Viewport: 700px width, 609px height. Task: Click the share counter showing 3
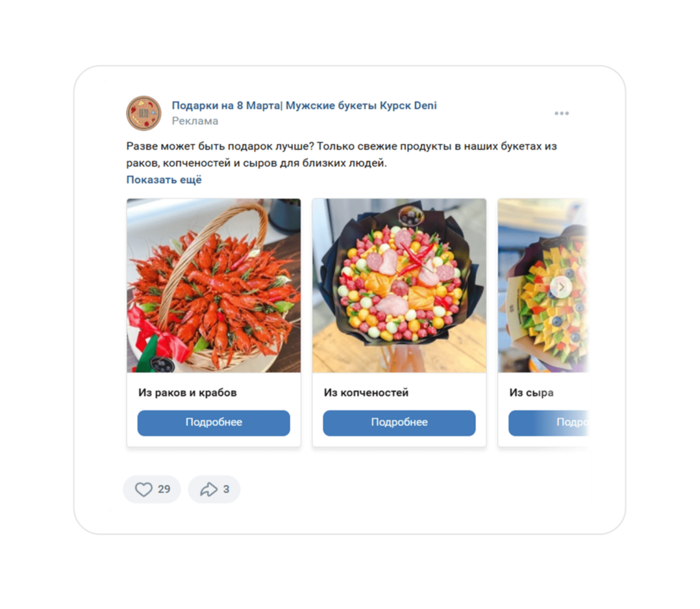pyautogui.click(x=226, y=489)
